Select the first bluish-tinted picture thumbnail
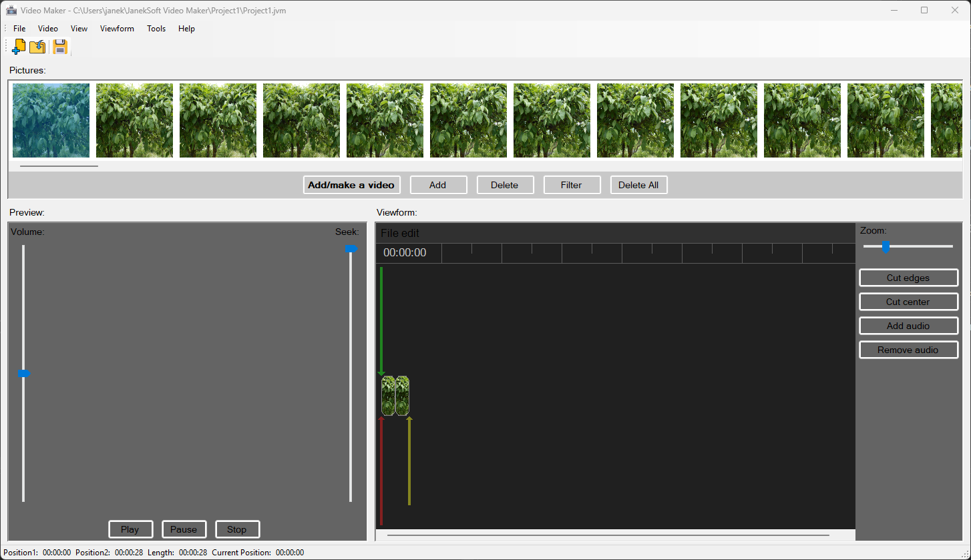The width and height of the screenshot is (971, 560). (51, 120)
